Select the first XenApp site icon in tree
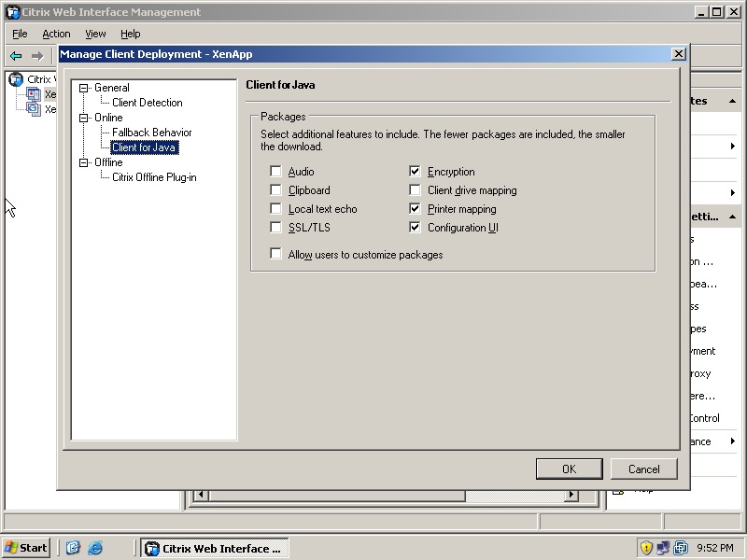The image size is (747, 560). point(33,94)
